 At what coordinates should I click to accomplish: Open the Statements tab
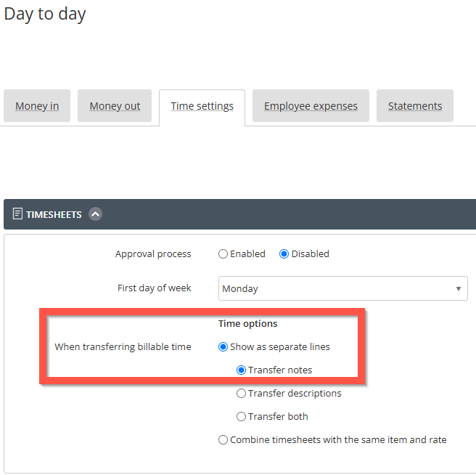(x=415, y=106)
